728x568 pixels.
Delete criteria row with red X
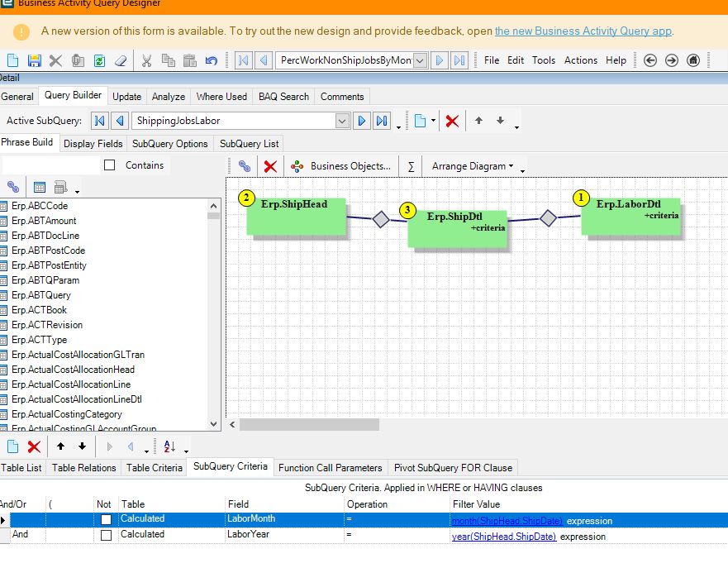tap(34, 446)
